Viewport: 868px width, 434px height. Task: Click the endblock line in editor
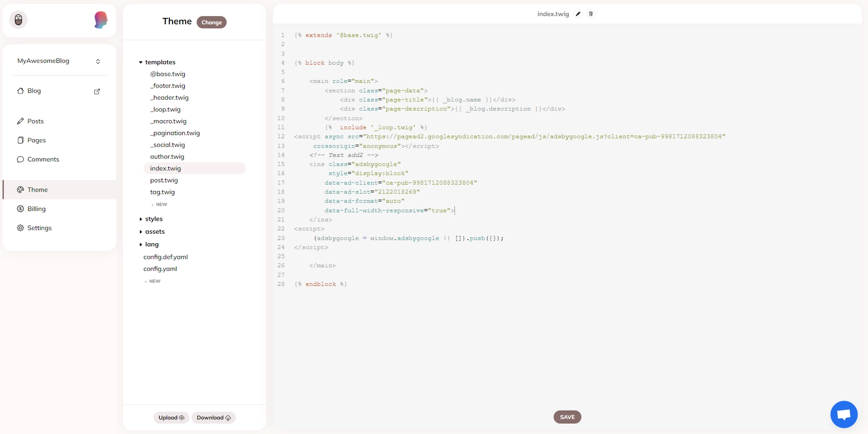[321, 284]
